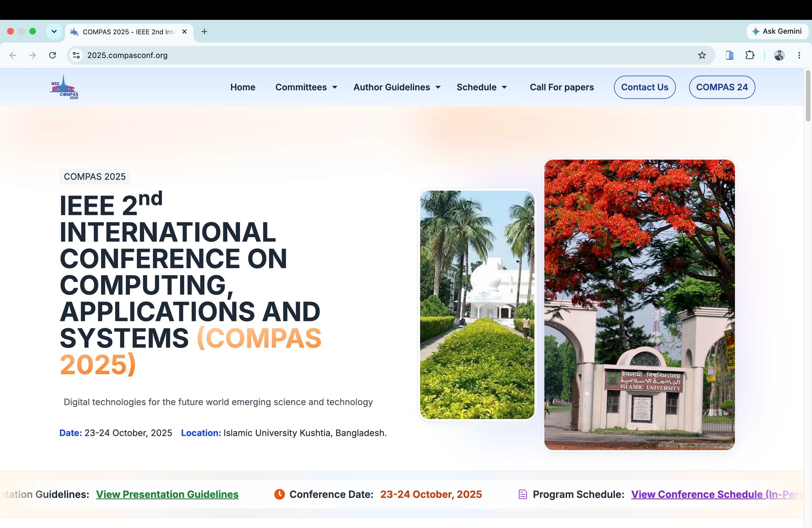Click the page vertical scrollbar
The height and width of the screenshot is (528, 812).
808,96
